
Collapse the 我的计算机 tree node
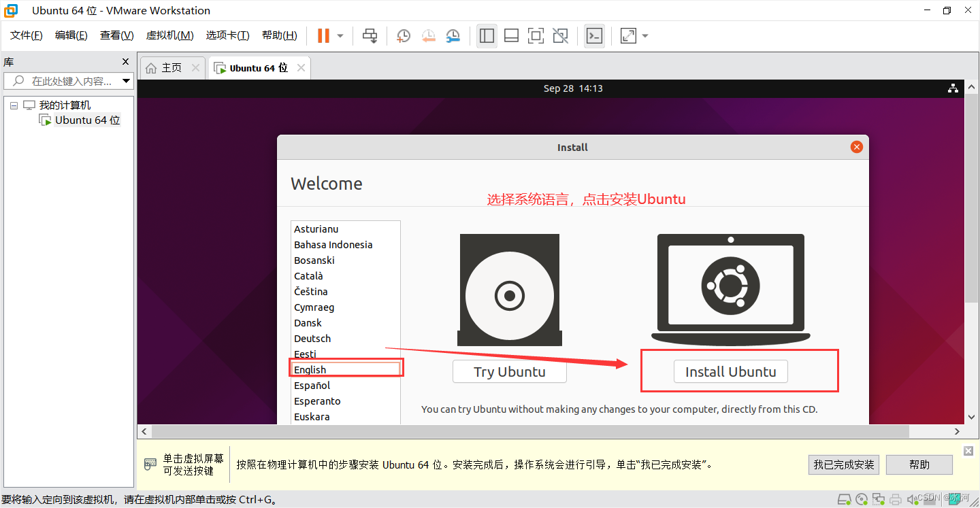pos(14,105)
